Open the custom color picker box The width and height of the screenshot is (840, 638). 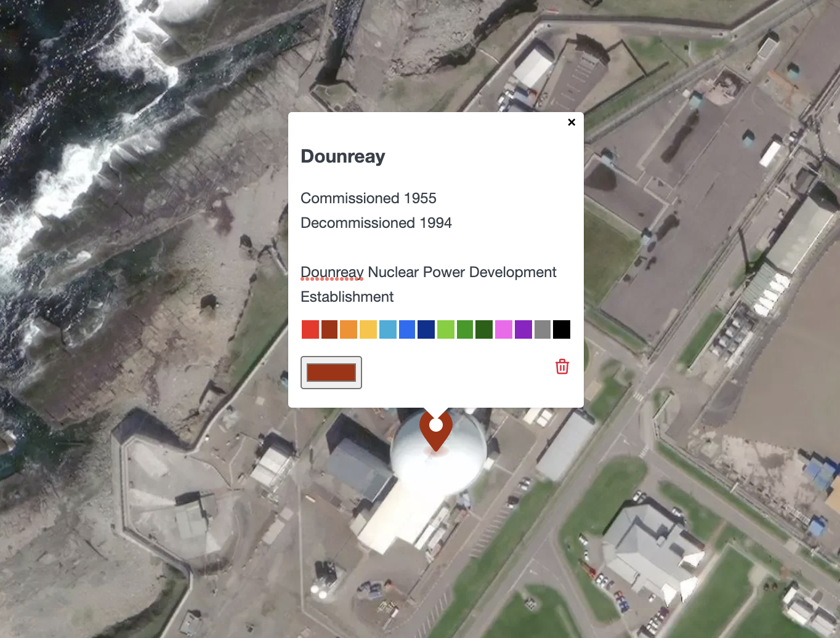(331, 373)
